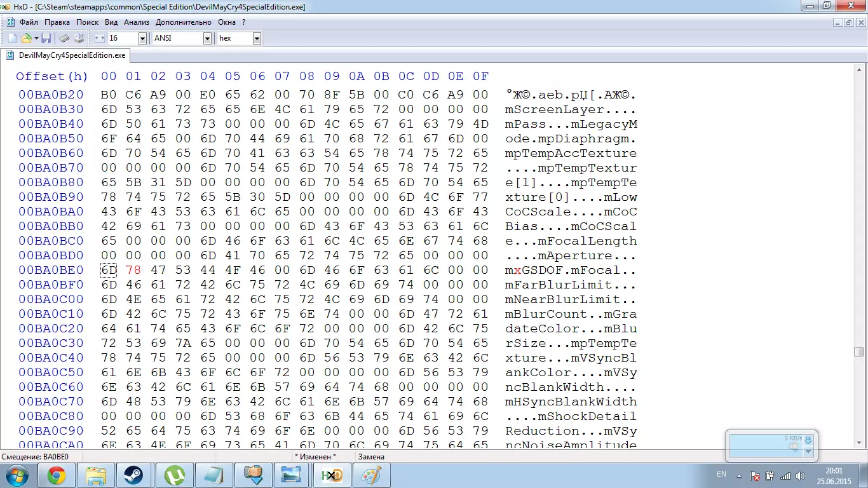Click the Open file folder icon
Image resolution: width=868 pixels, height=488 pixels.
click(26, 38)
